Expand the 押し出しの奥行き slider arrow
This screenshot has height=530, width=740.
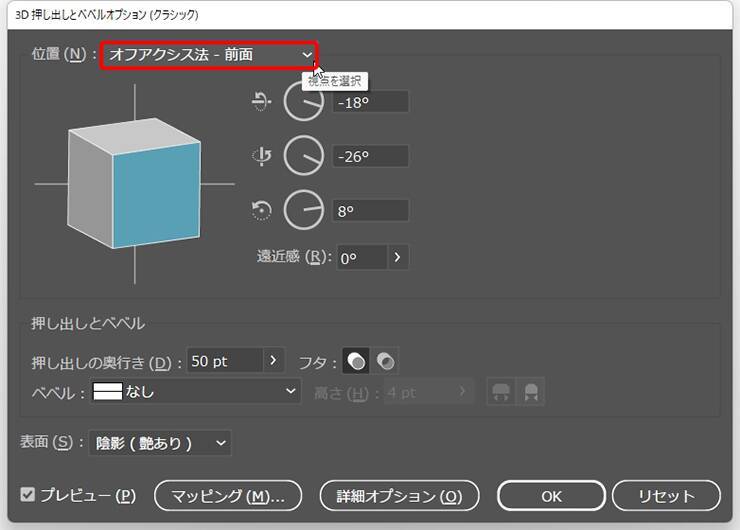[275, 361]
